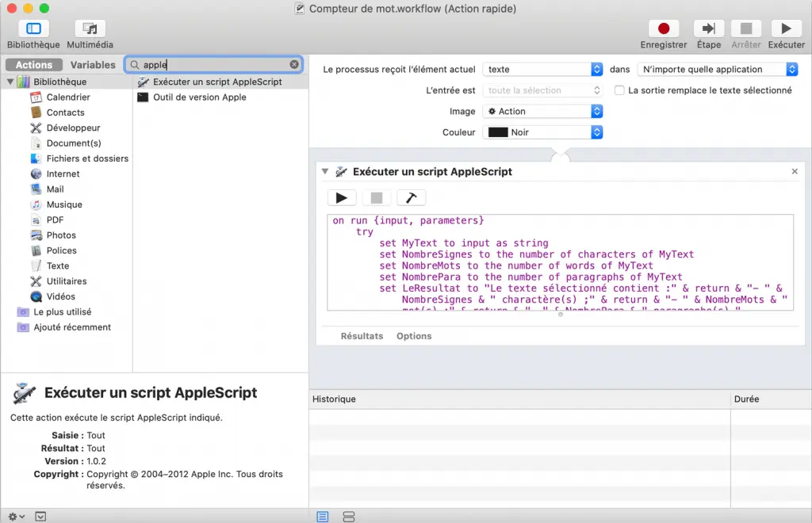Collapse the Exécuter un script AppleScript action
This screenshot has height=523, width=812.
(324, 171)
